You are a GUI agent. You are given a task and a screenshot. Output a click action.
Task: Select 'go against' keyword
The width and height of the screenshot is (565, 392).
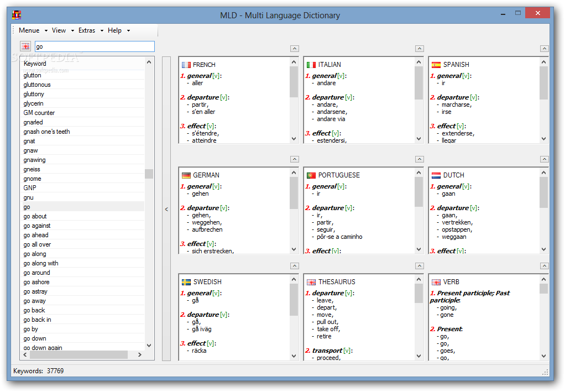83,226
